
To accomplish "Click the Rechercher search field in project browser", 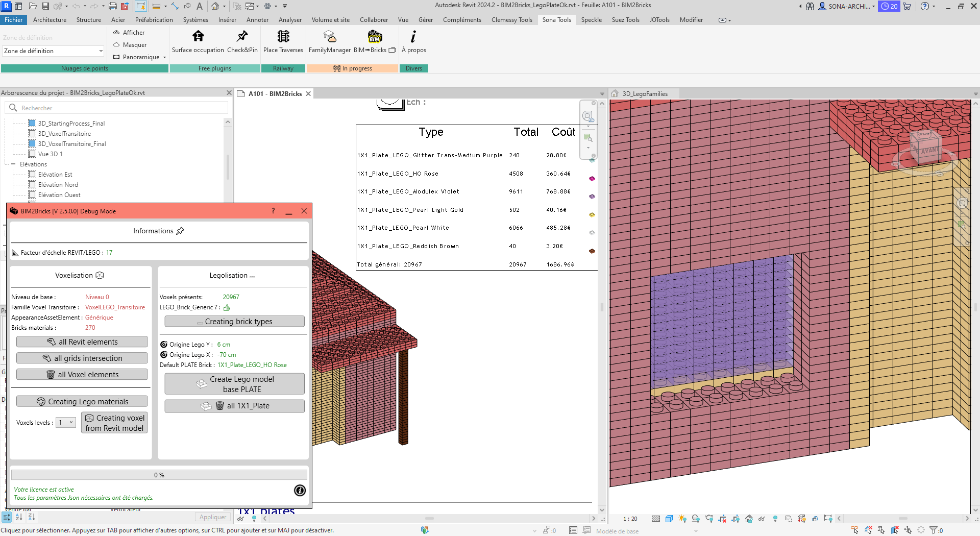I will point(117,108).
